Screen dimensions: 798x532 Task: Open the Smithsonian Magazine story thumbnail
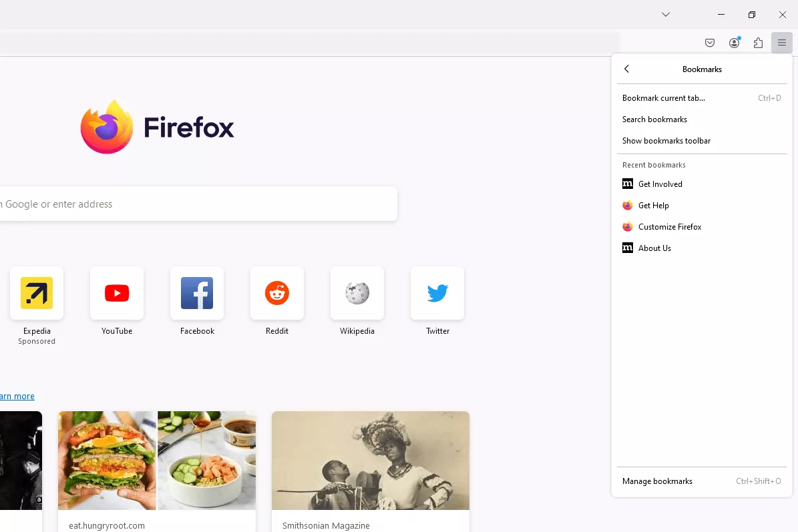click(371, 461)
